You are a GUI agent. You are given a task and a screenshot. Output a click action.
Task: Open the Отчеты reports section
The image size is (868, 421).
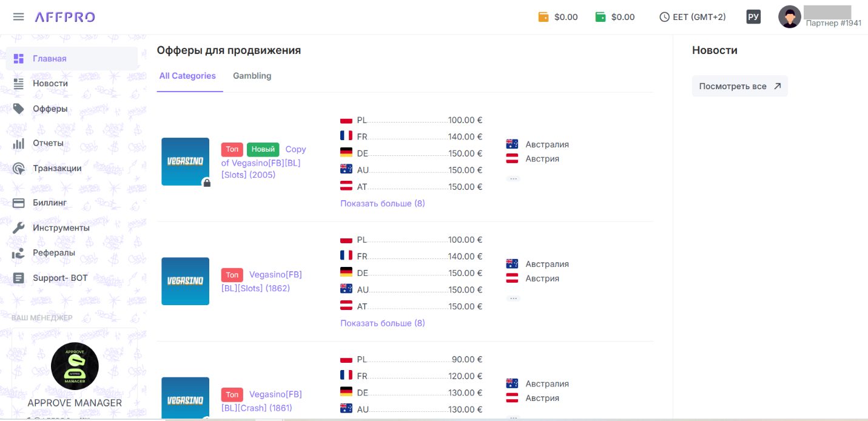tap(48, 144)
